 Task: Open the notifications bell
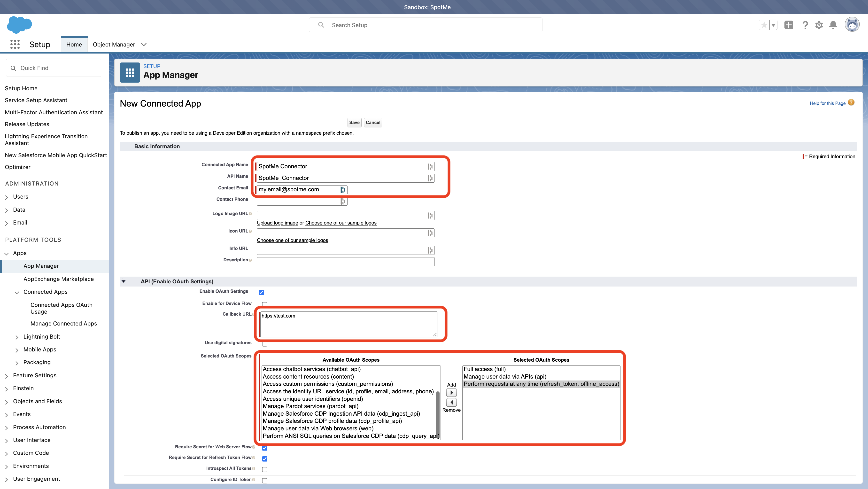coord(833,25)
